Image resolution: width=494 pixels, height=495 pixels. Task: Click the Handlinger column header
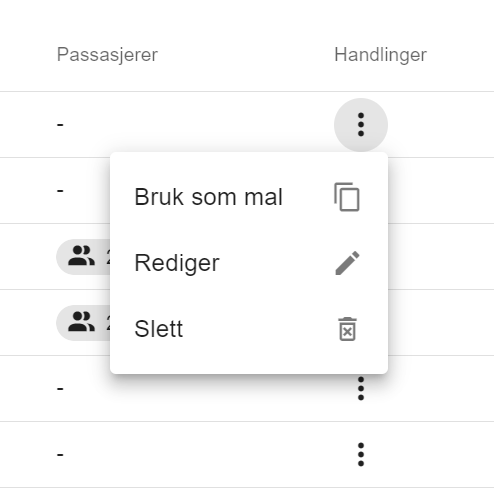click(x=380, y=54)
